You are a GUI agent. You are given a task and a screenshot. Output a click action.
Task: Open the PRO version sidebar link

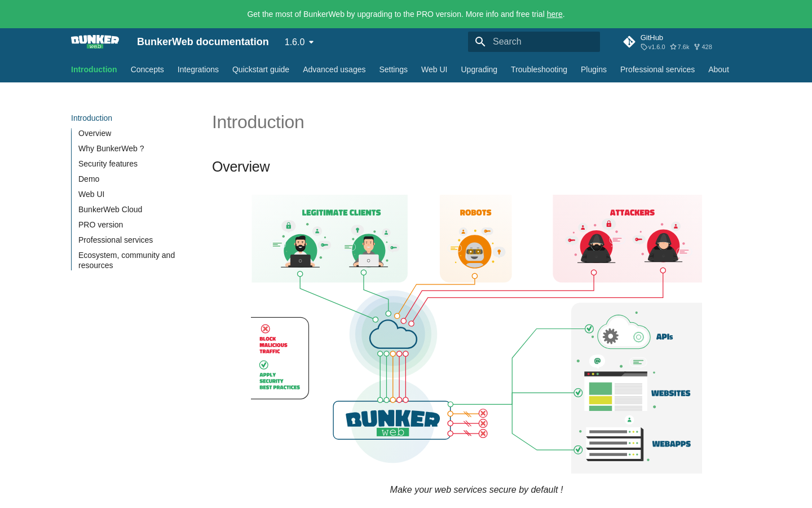(x=100, y=225)
